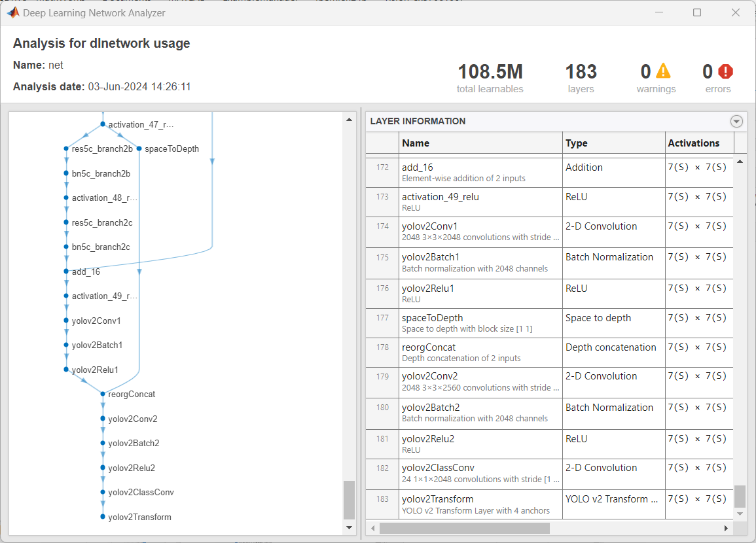Collapse the Layer Information panel with its chevron
Viewport: 756px width, 543px height.
point(736,121)
